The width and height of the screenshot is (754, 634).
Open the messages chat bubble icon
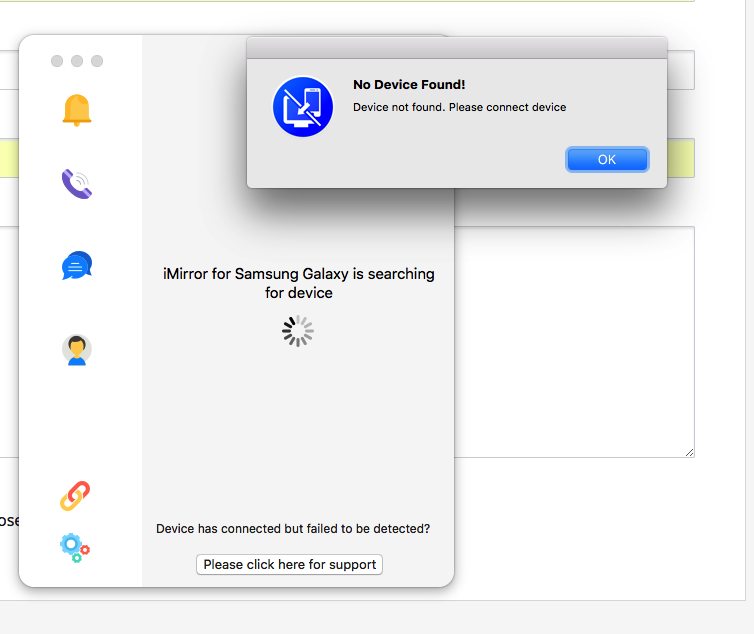(77, 265)
